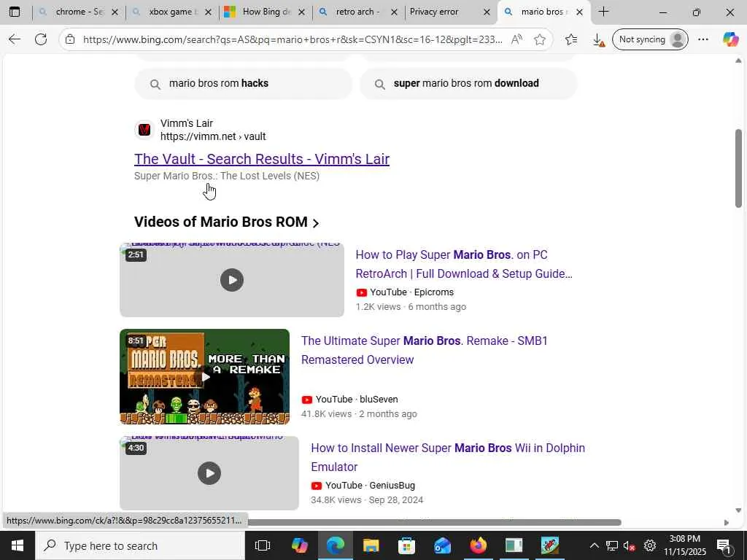Click the address bar URL field
The image size is (747, 560).
tap(293, 39)
